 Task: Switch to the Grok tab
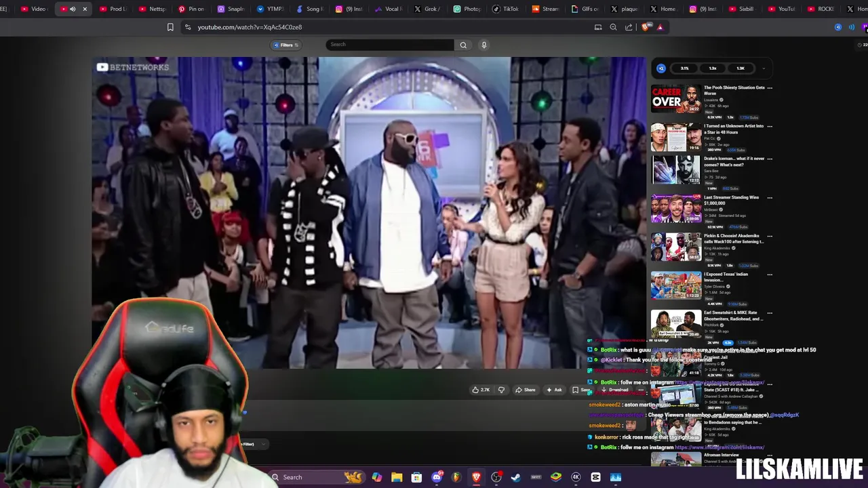pos(427,9)
